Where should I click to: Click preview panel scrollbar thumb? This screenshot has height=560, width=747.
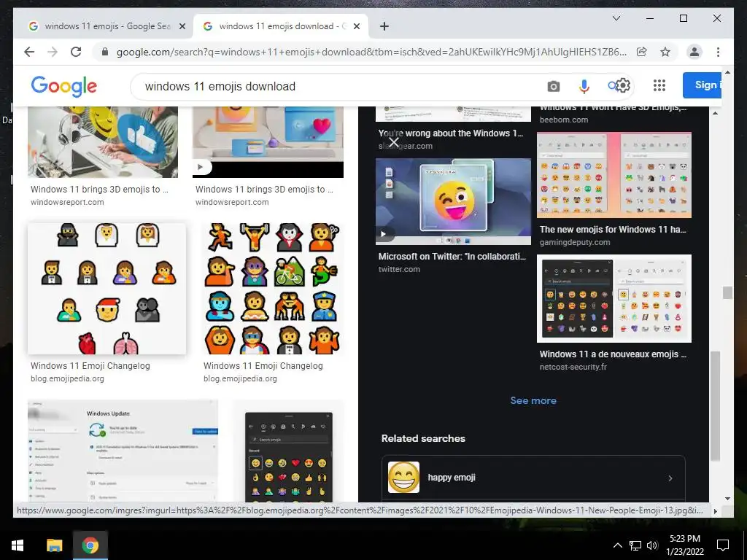coord(715,406)
